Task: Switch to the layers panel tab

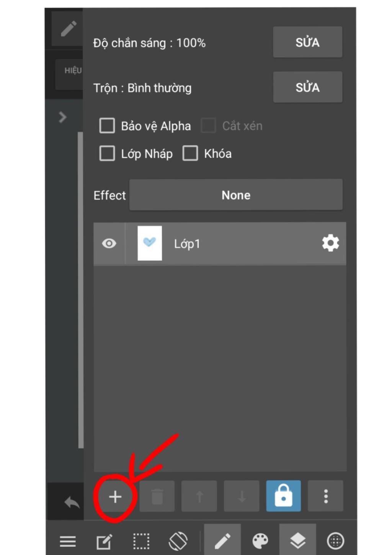Action: [x=298, y=540]
